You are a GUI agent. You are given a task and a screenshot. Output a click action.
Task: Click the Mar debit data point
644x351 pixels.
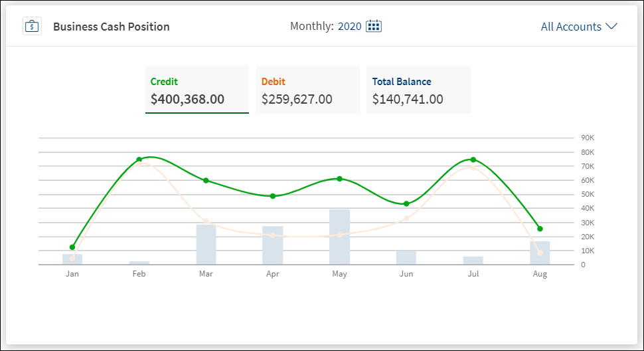[206, 221]
